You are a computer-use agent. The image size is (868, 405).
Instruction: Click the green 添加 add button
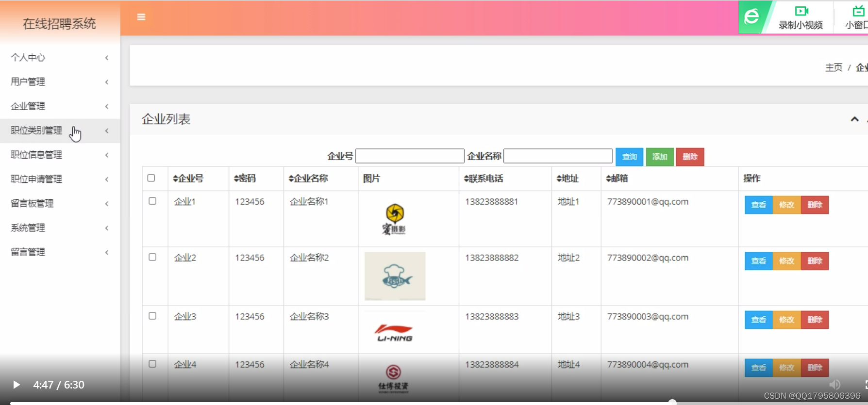pos(660,157)
